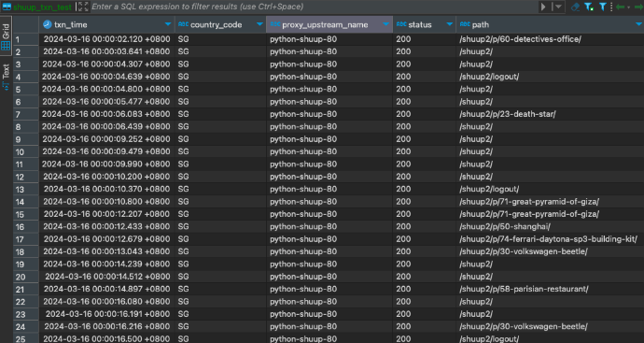Click cell 2024-03-16 00:00:06.083 +0800
Image resolution: width=644 pixels, height=343 pixels.
point(106,114)
